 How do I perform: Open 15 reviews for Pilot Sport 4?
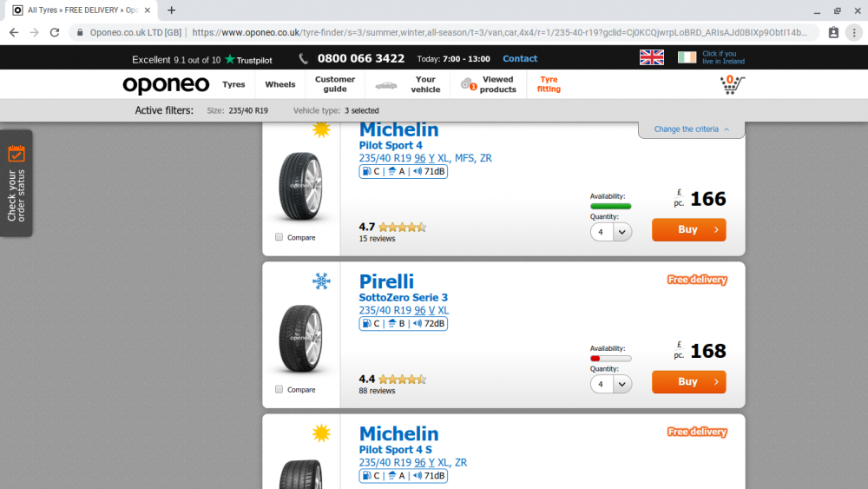tap(377, 239)
